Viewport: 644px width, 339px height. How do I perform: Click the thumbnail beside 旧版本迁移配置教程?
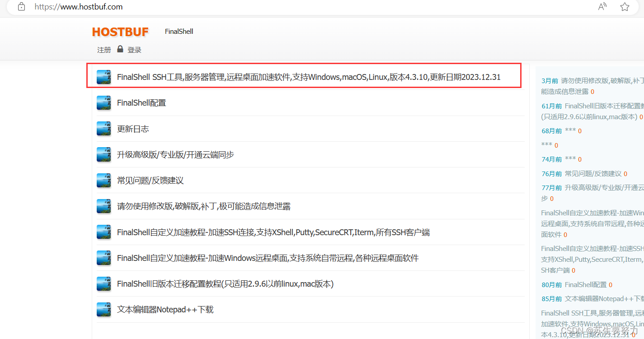pos(104,284)
